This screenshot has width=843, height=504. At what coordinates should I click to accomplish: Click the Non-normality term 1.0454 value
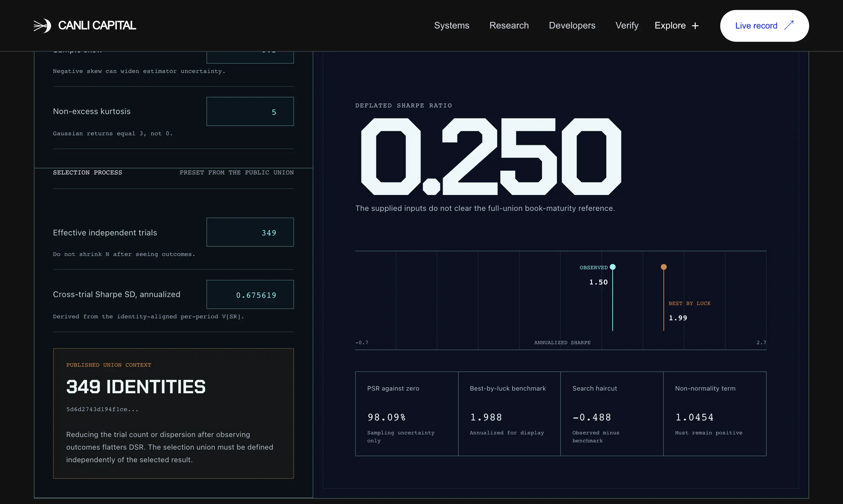point(694,417)
